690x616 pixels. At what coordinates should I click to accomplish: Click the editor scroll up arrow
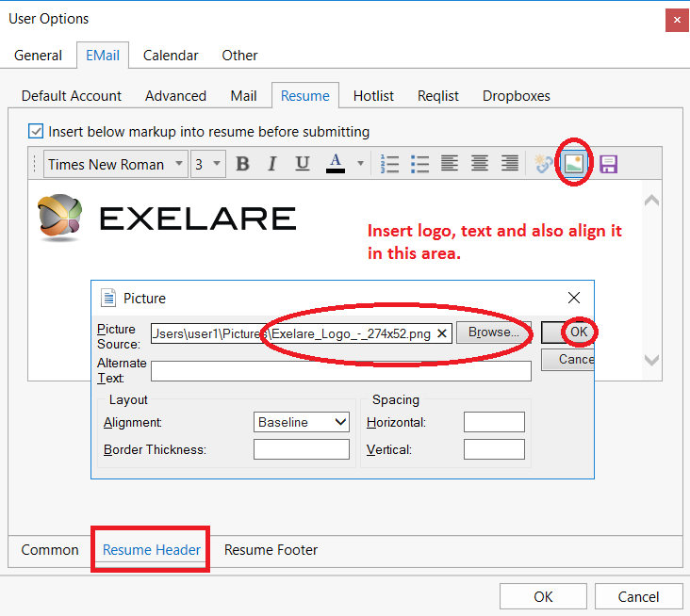click(651, 200)
